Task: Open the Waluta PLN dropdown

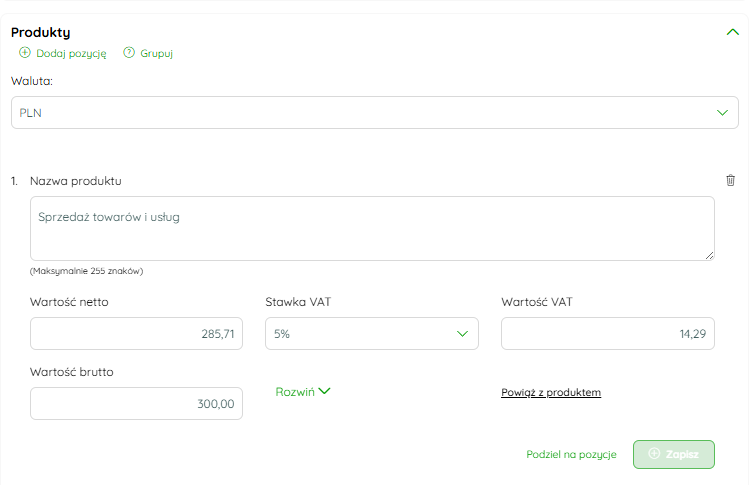Action: coord(375,112)
